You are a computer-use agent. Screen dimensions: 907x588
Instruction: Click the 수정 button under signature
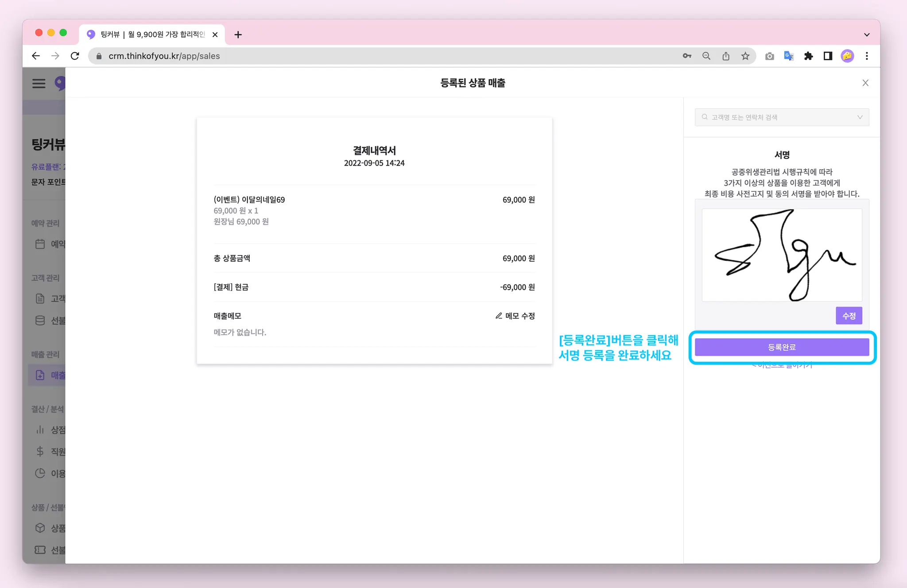click(x=849, y=316)
